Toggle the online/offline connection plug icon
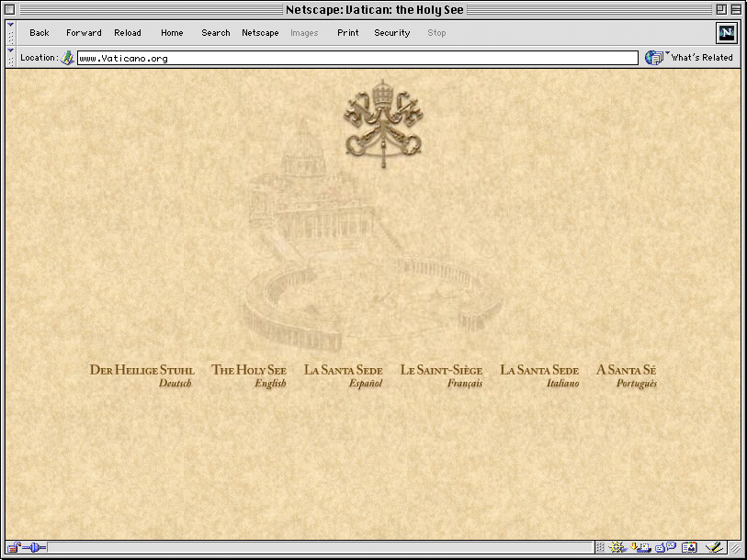This screenshot has height=560, width=747. 35,548
